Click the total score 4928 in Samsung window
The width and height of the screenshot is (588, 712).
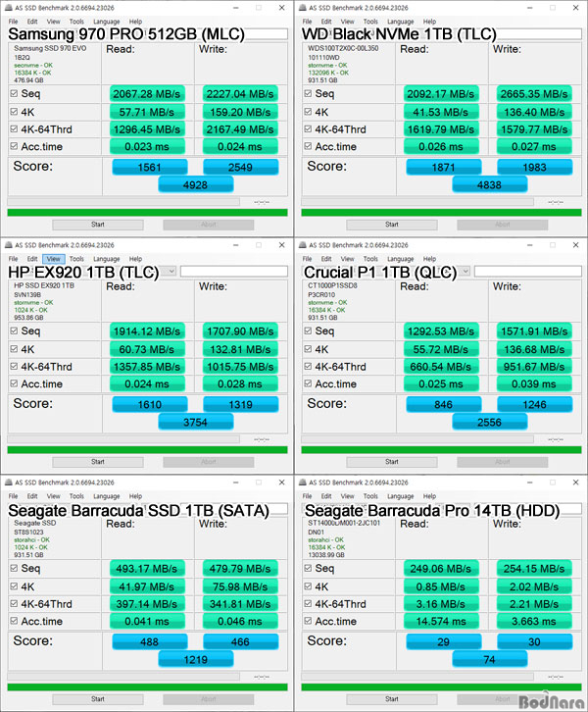(x=196, y=184)
